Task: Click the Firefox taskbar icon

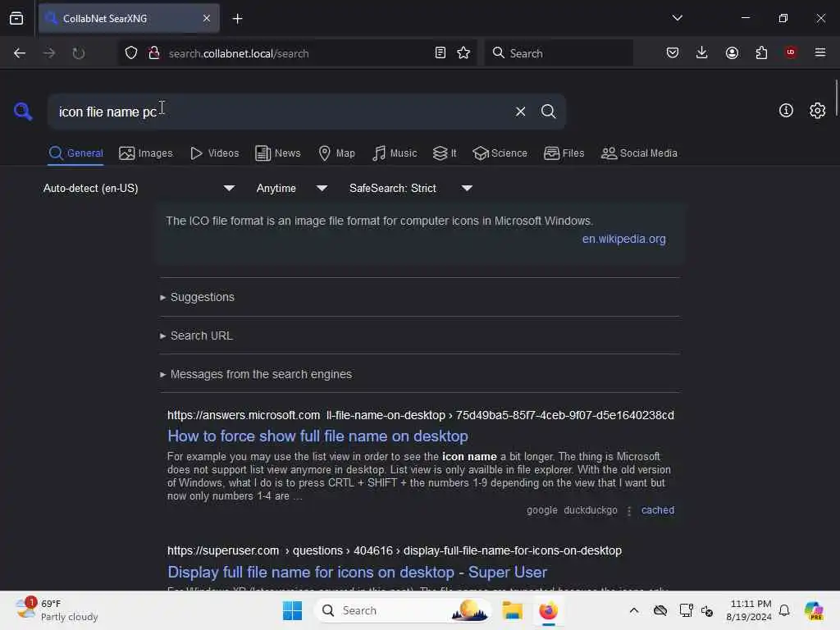Action: point(548,610)
